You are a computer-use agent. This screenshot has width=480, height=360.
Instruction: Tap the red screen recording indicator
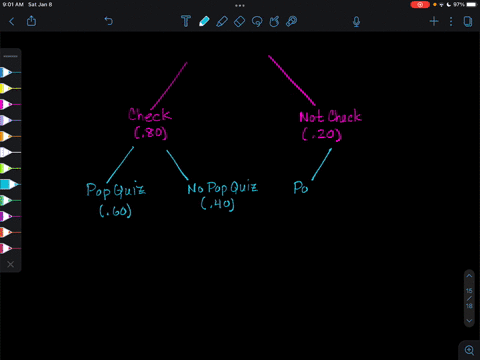pos(420,5)
